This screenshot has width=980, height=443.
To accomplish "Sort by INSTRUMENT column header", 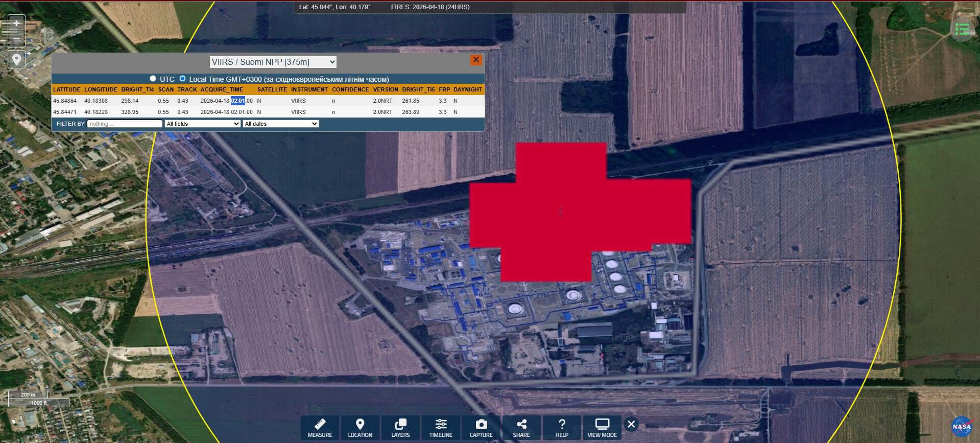I will tap(309, 89).
